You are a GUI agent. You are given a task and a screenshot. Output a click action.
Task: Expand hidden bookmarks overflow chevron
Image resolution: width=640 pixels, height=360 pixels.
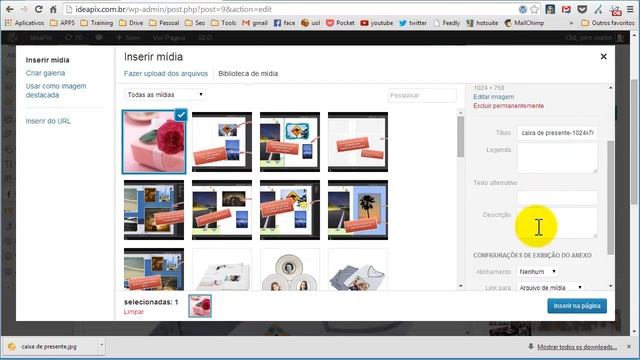571,23
